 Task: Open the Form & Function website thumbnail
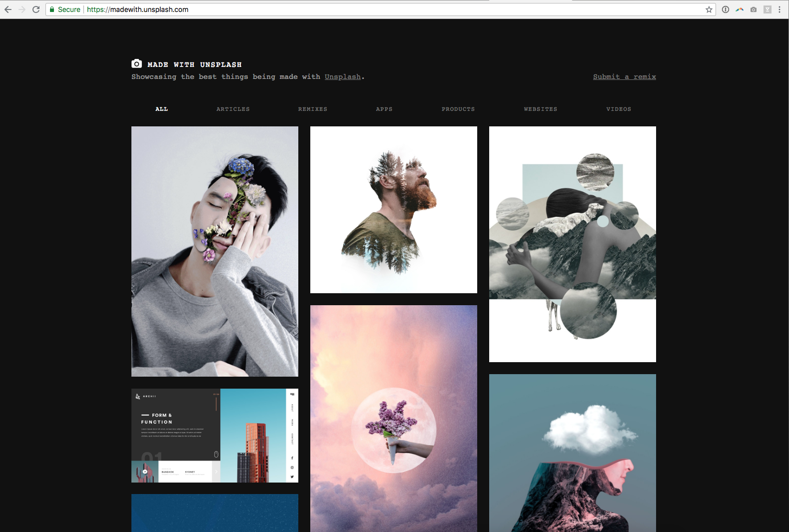[215, 436]
